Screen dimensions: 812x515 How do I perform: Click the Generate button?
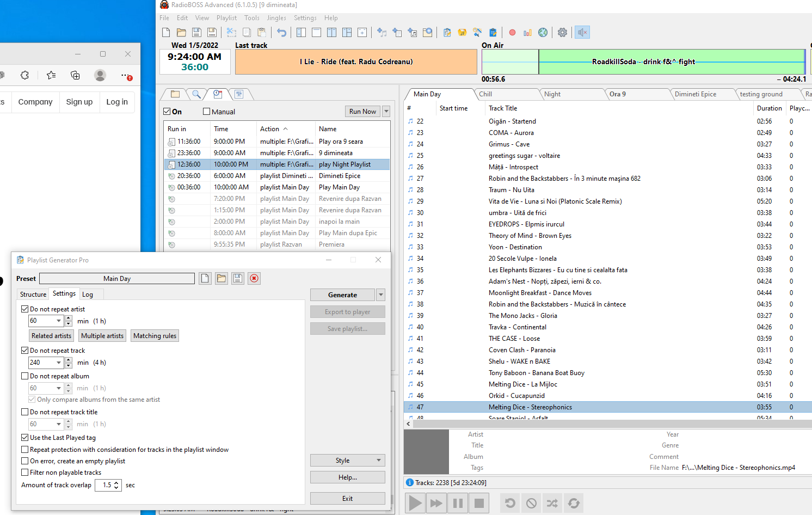pos(343,295)
